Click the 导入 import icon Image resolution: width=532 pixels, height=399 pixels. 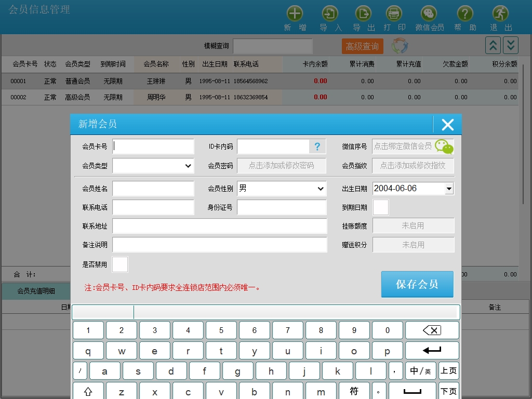click(330, 14)
